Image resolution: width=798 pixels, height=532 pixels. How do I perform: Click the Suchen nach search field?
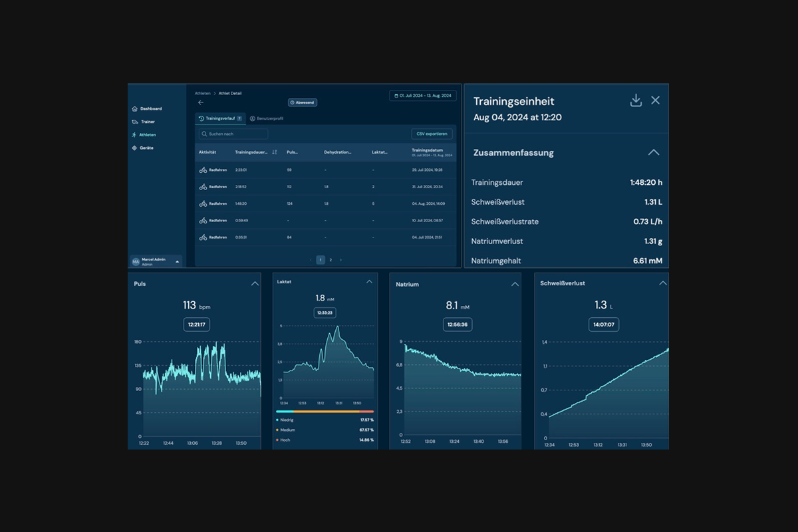pos(234,134)
